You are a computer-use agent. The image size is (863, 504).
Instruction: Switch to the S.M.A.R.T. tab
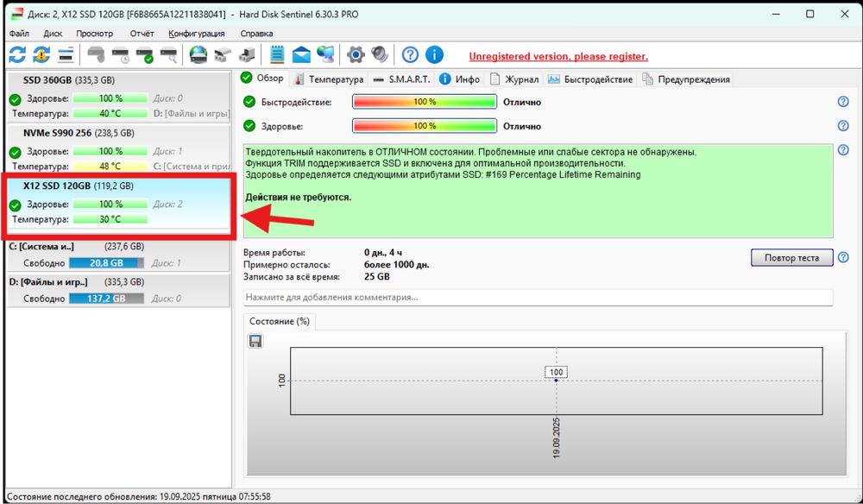(402, 79)
